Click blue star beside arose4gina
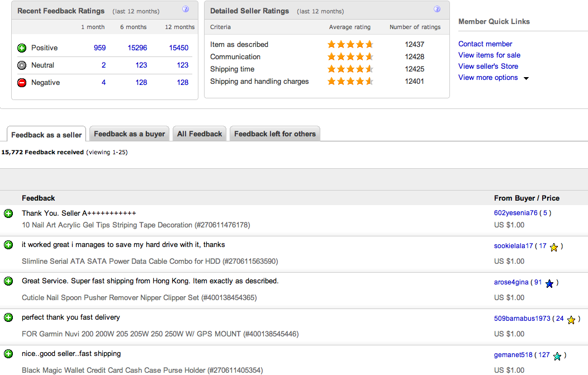This screenshot has height=375, width=588. tap(549, 283)
